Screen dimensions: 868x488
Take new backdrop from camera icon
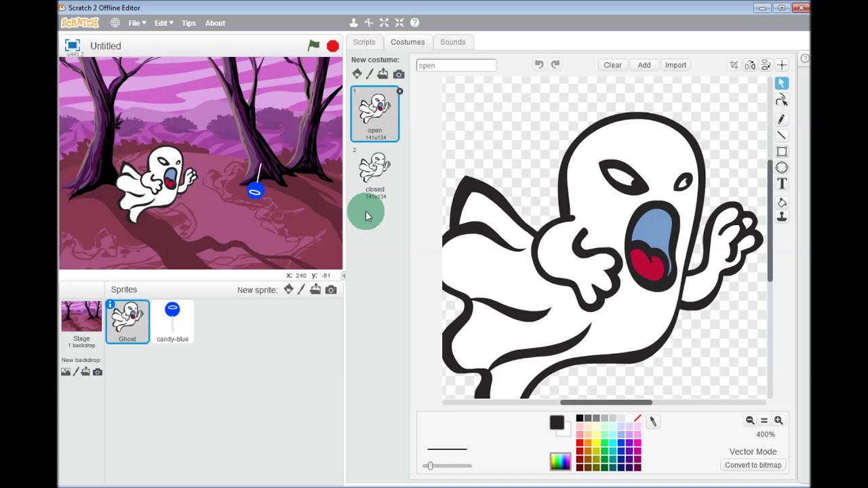[x=98, y=371]
